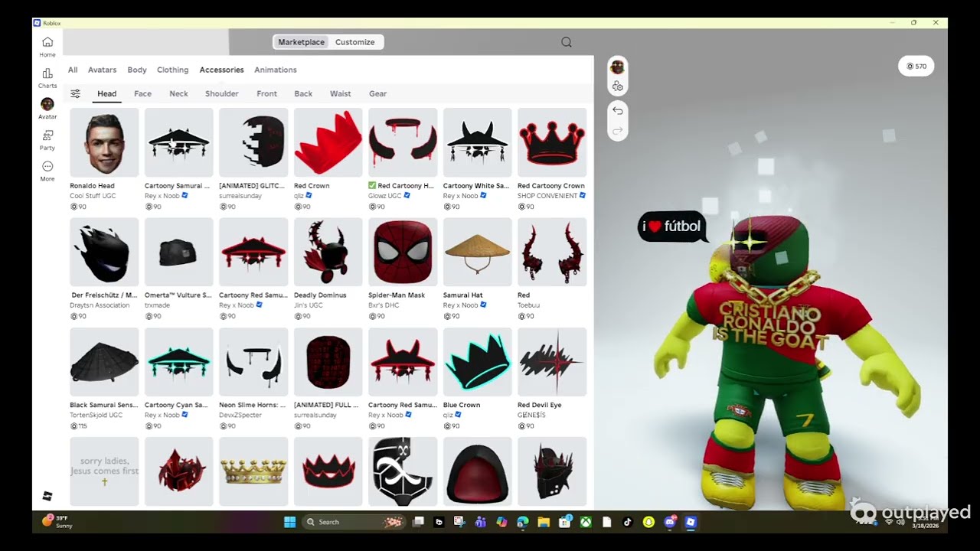Click the avatar face preview icon
Viewport: 980px width, 551px height.
coord(617,67)
